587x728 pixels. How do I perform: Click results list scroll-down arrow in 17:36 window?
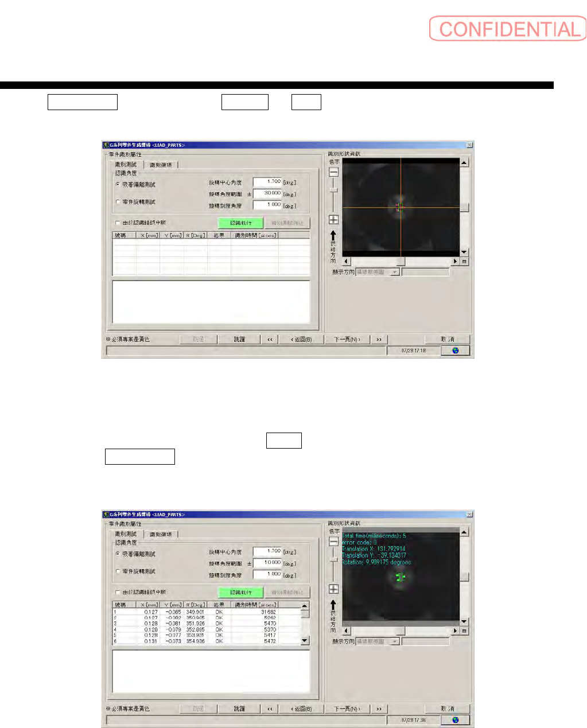point(305,640)
